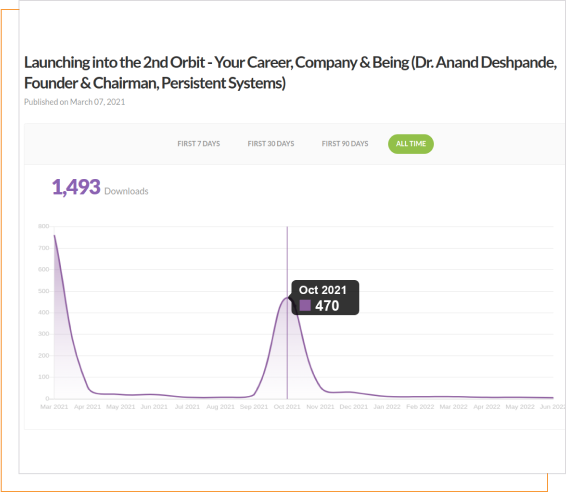Click the purple swatch in tooltip
566x492 pixels.
[x=305, y=305]
